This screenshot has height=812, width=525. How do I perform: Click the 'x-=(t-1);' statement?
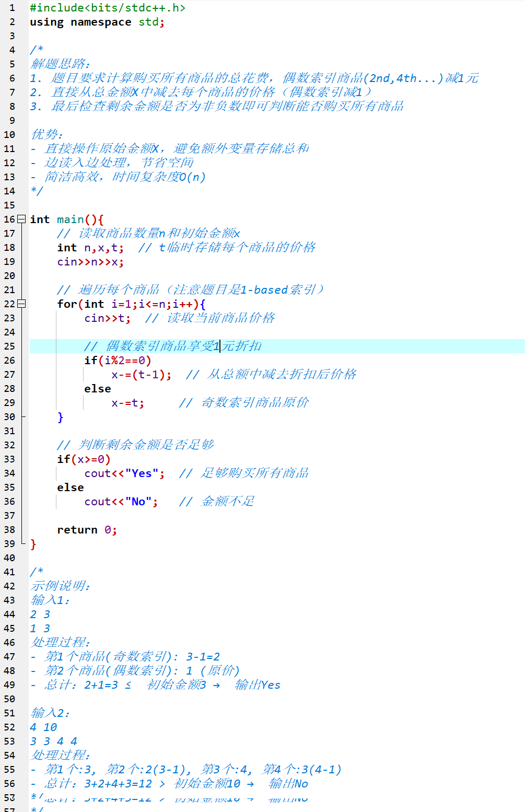click(141, 375)
